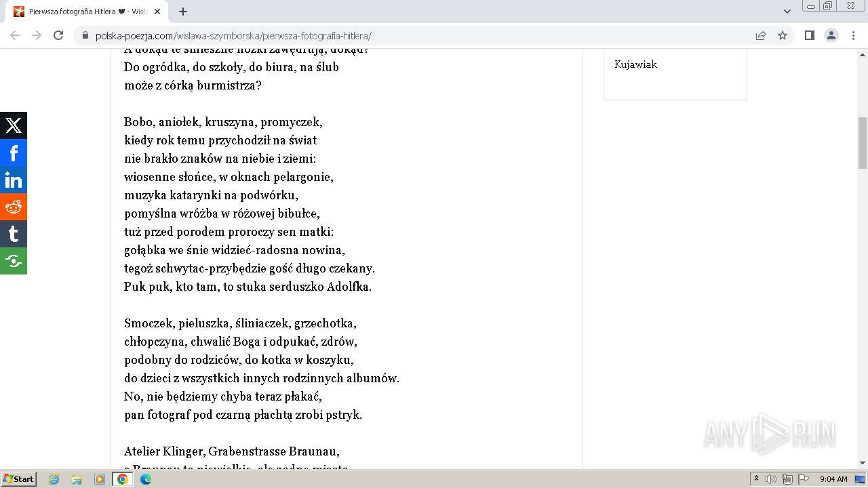
Task: Reload the current page
Action: [x=58, y=35]
